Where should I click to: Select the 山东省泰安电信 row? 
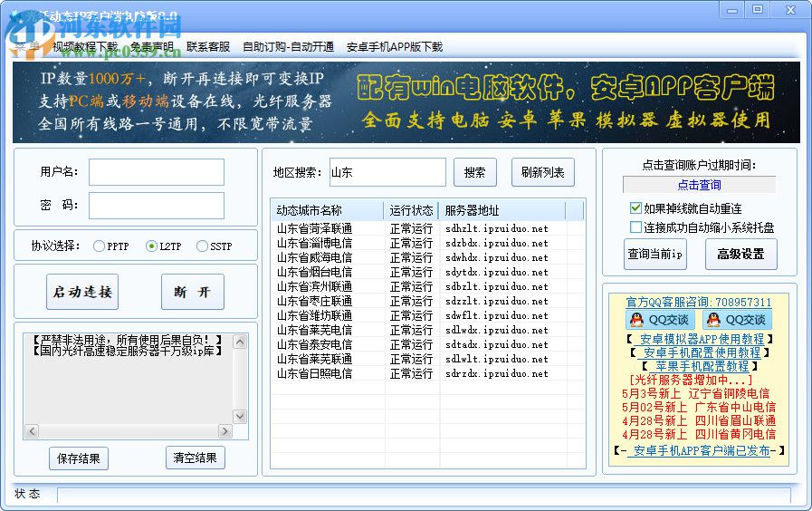(428, 344)
